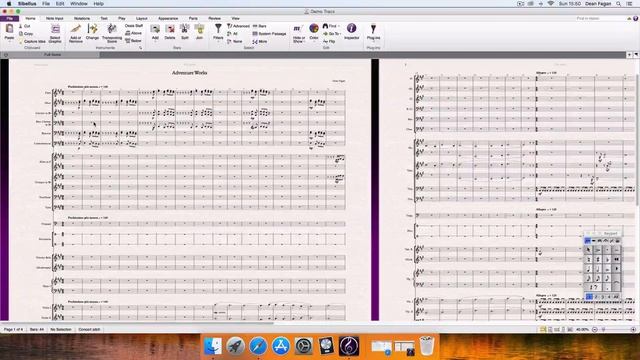Screen dimensions: 640x360
Task: Select voice 2 on the Keypad
Action: 596,297
